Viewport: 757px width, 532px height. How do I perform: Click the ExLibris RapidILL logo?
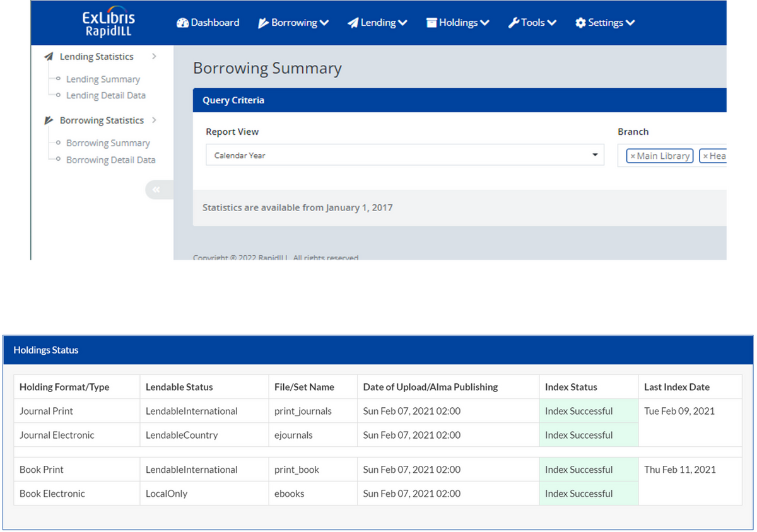coord(109,23)
